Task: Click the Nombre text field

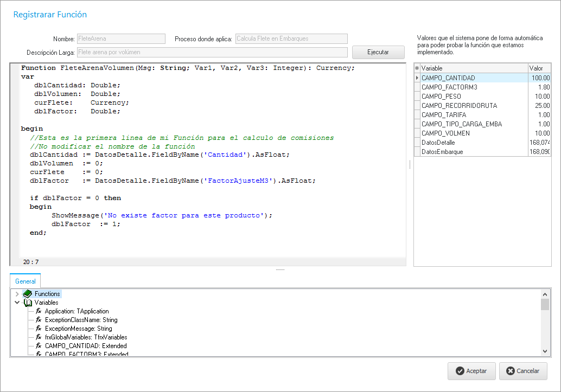Action: tap(121, 38)
